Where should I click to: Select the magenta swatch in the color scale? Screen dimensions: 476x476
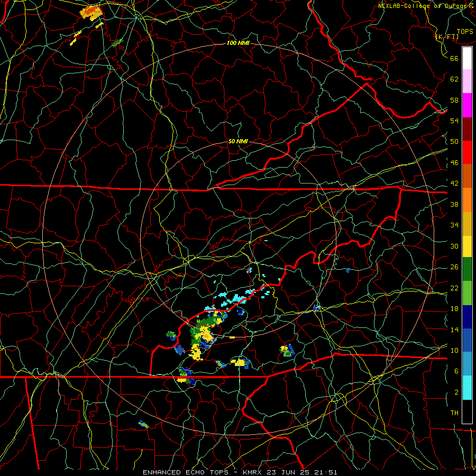pos(467,105)
